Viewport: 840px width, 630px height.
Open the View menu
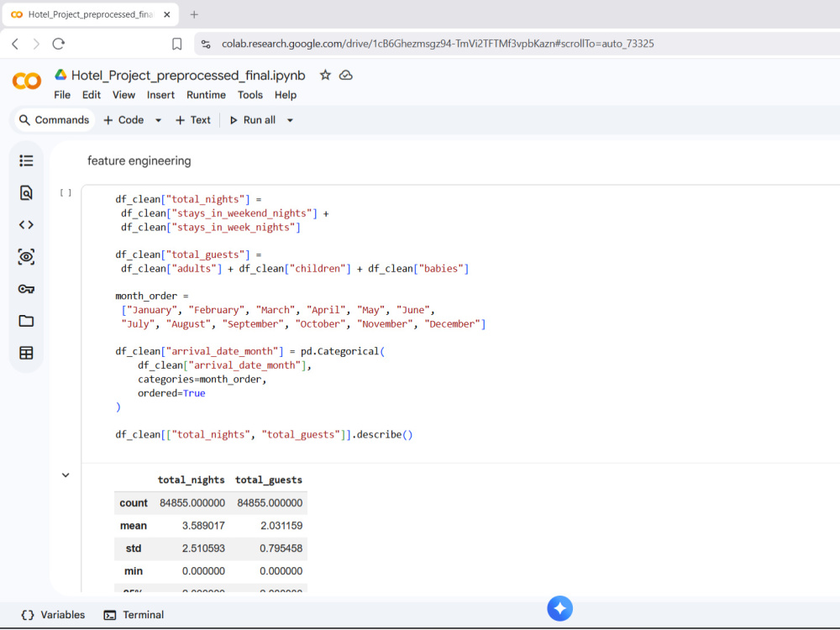123,95
